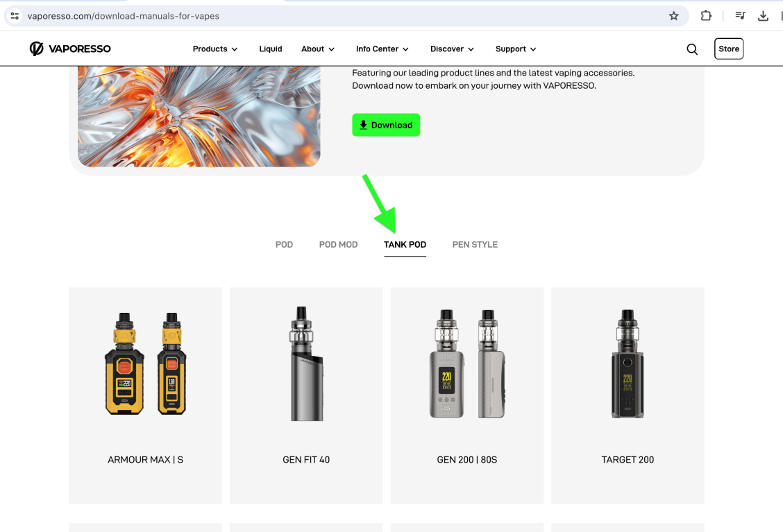Click the Vaporesso logo

tap(70, 49)
